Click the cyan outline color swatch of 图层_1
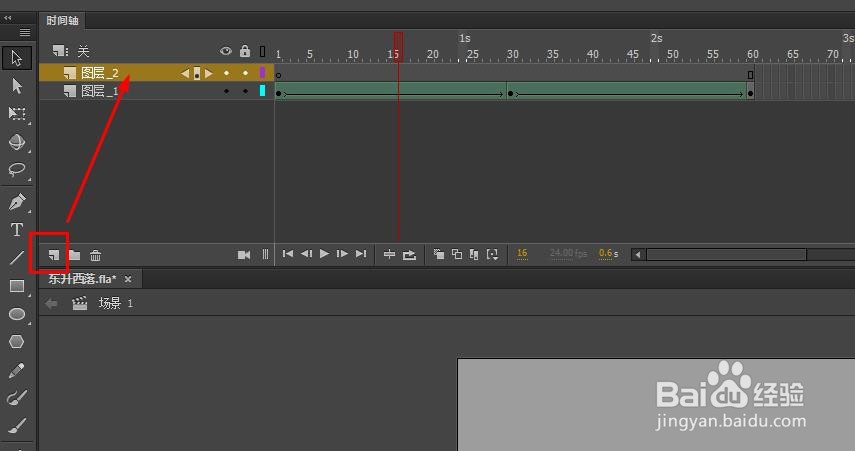The height and width of the screenshot is (451, 855). pyautogui.click(x=262, y=91)
